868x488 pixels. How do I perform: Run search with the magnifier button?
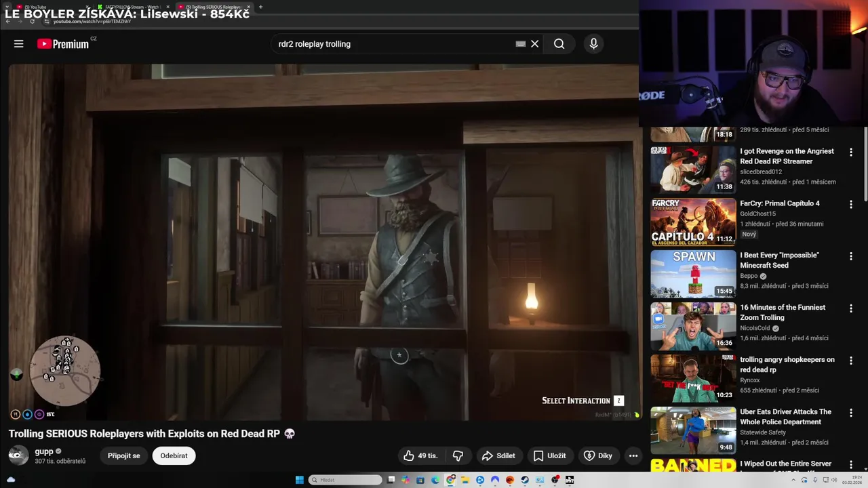pyautogui.click(x=559, y=44)
